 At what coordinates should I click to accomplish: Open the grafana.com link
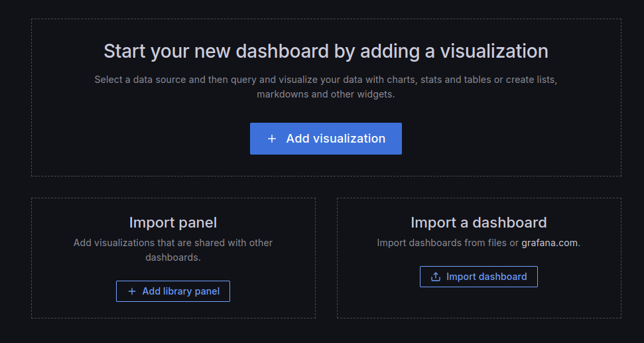tap(549, 243)
